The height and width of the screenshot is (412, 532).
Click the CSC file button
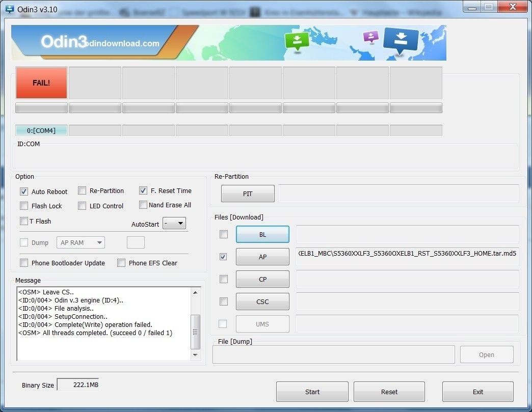(x=262, y=301)
